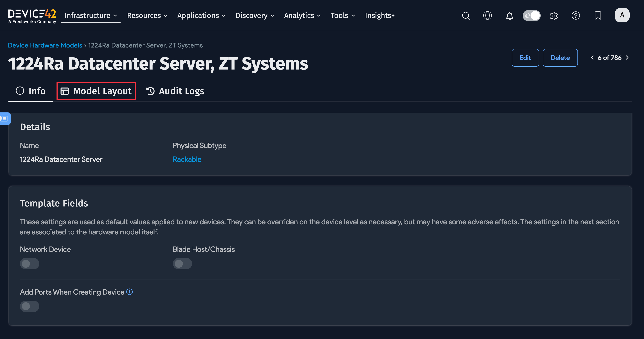The height and width of the screenshot is (339, 644).
Task: Toggle the dark mode switch
Action: (531, 16)
